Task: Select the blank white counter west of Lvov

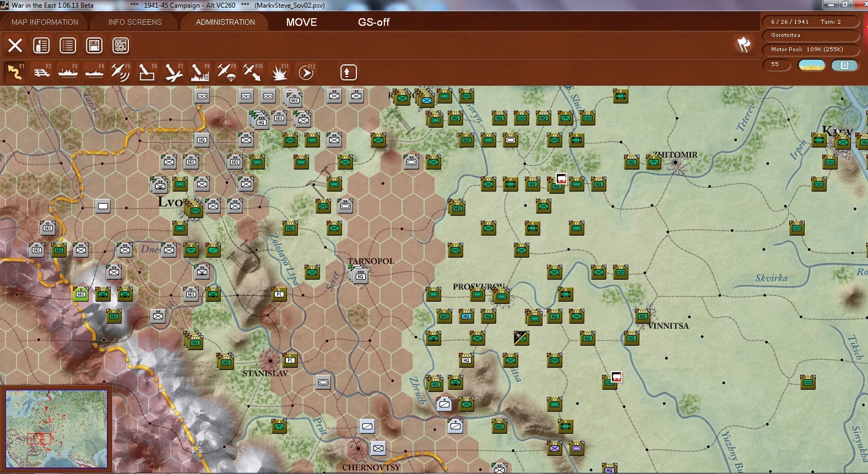Action: 103,206
